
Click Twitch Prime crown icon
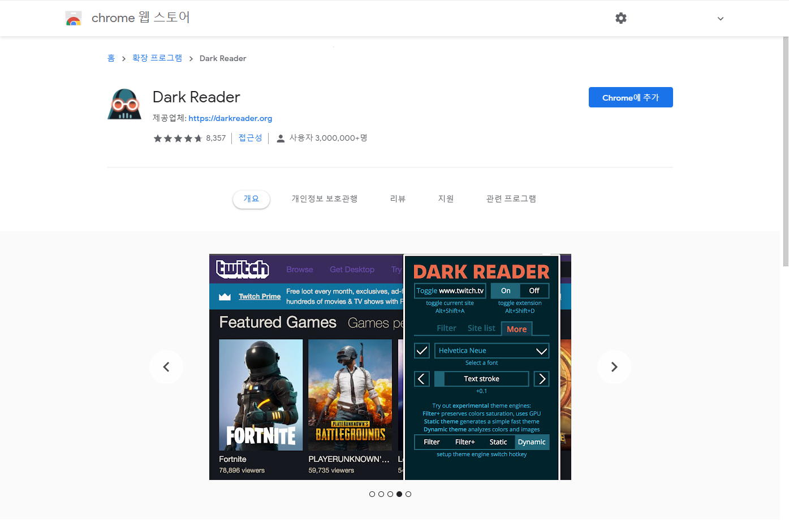point(225,296)
